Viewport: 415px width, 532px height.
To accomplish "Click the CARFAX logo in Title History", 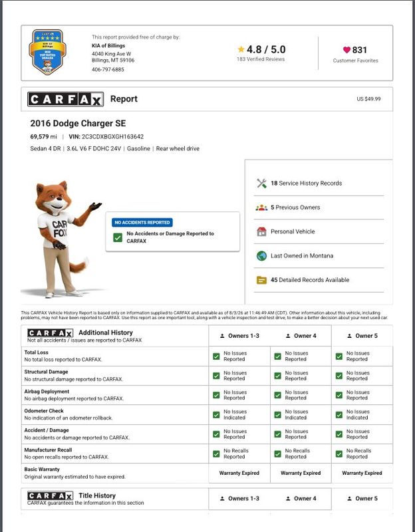I will tap(50, 495).
